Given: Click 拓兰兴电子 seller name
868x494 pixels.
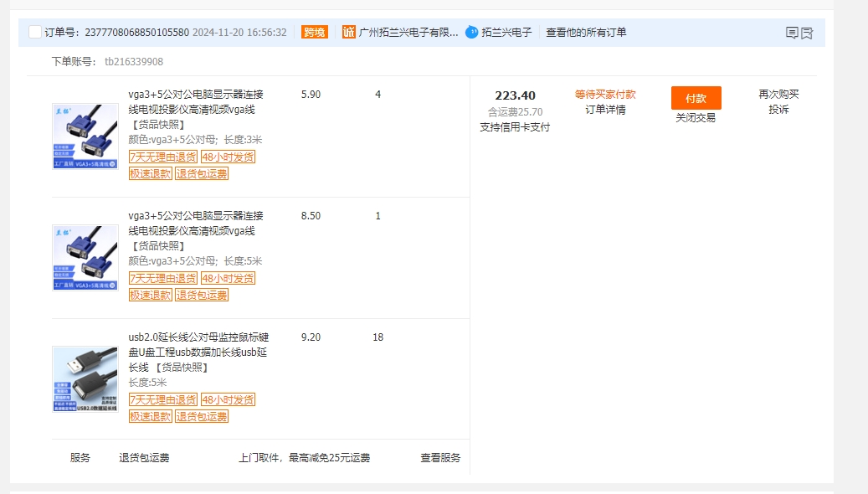Looking at the screenshot, I should [x=506, y=33].
